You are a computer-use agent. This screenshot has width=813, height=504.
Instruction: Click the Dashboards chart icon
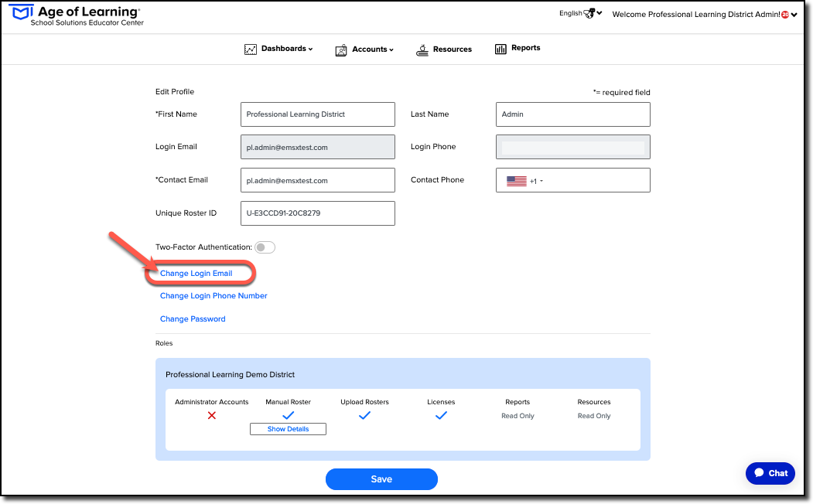(251, 49)
